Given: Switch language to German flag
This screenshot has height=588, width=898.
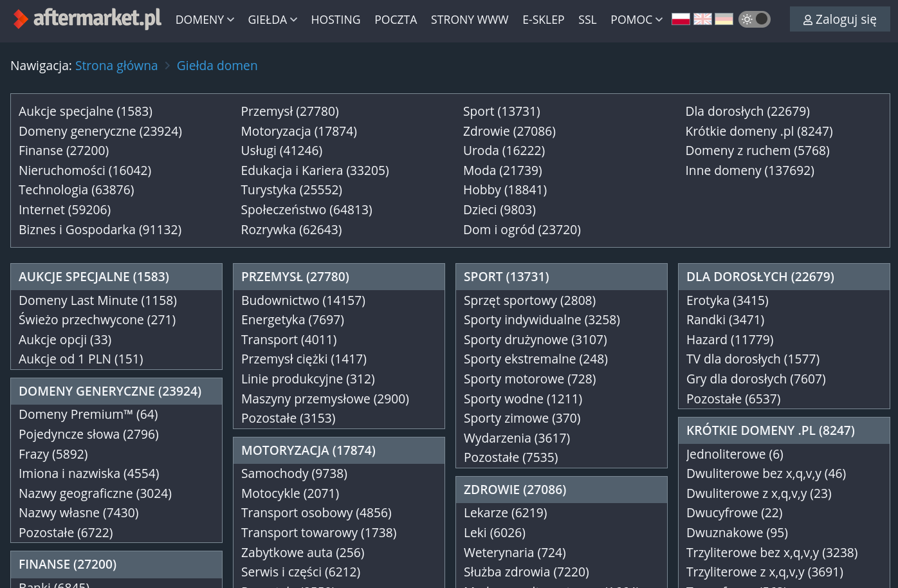Looking at the screenshot, I should [x=724, y=19].
